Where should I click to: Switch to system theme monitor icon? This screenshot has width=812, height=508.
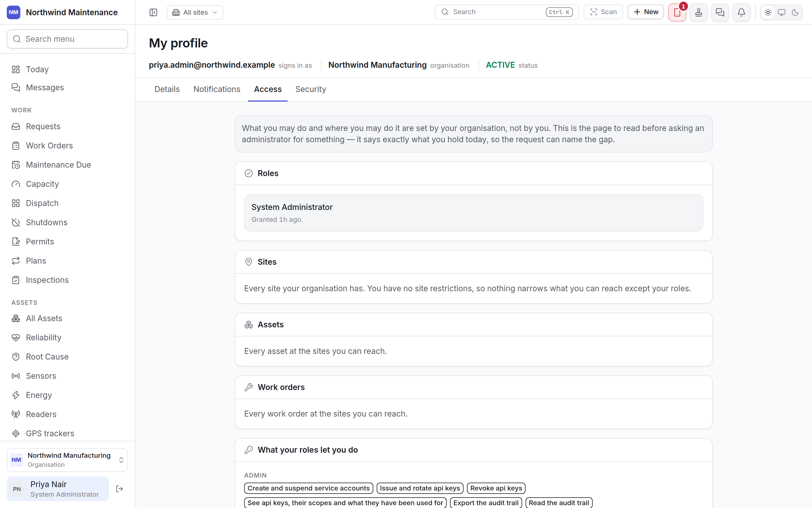782,12
